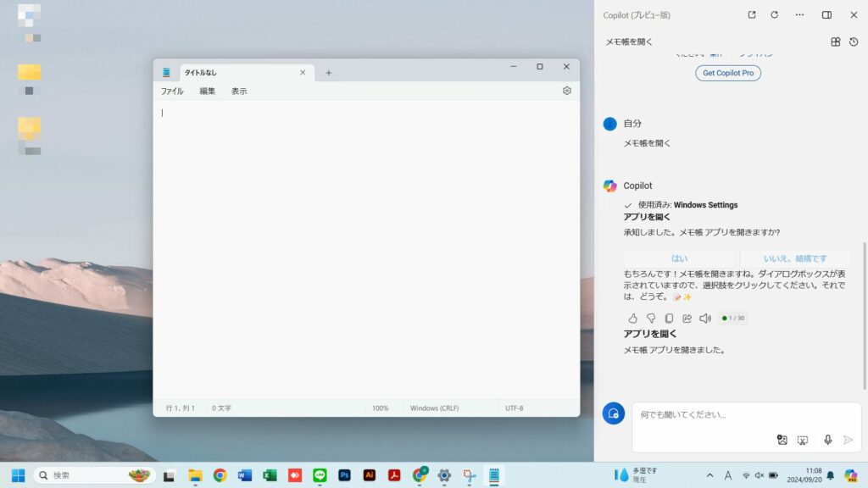Copy Copilot's reply using the copy icon
The width and height of the screenshot is (868, 488).
(x=670, y=318)
